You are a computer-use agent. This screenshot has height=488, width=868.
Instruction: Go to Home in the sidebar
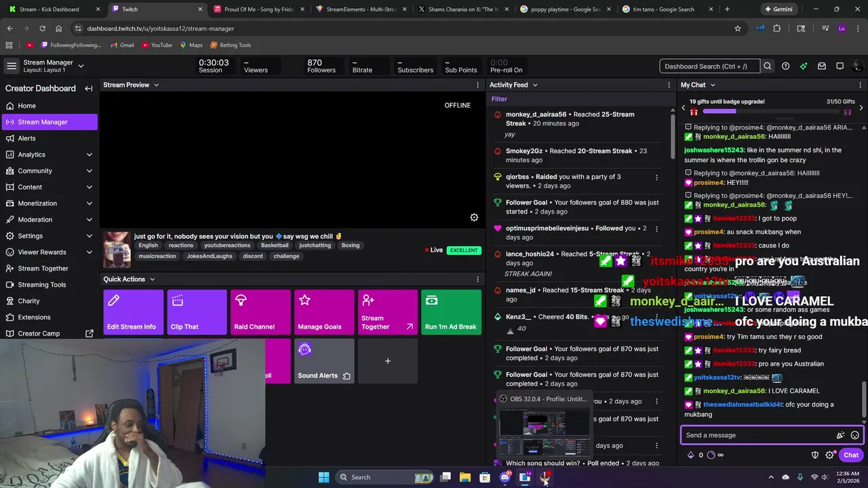pos(48,106)
